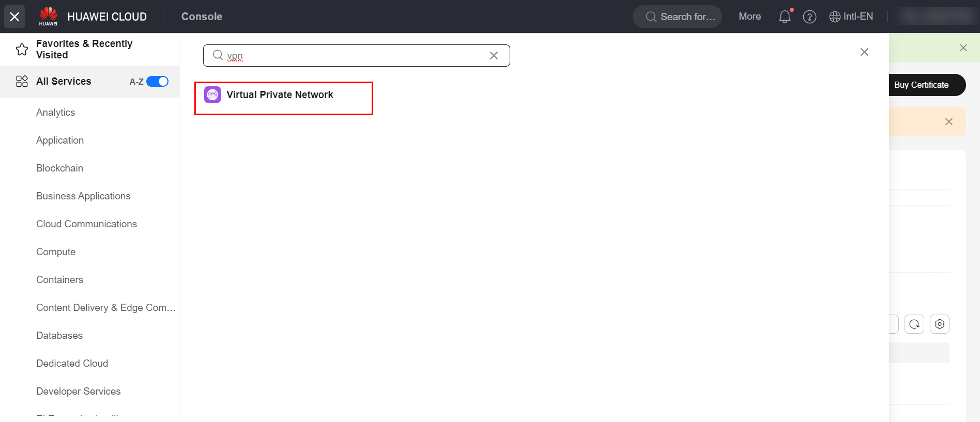Jump to Cloud Communications category
The height and width of the screenshot is (422, 980).
(x=86, y=224)
